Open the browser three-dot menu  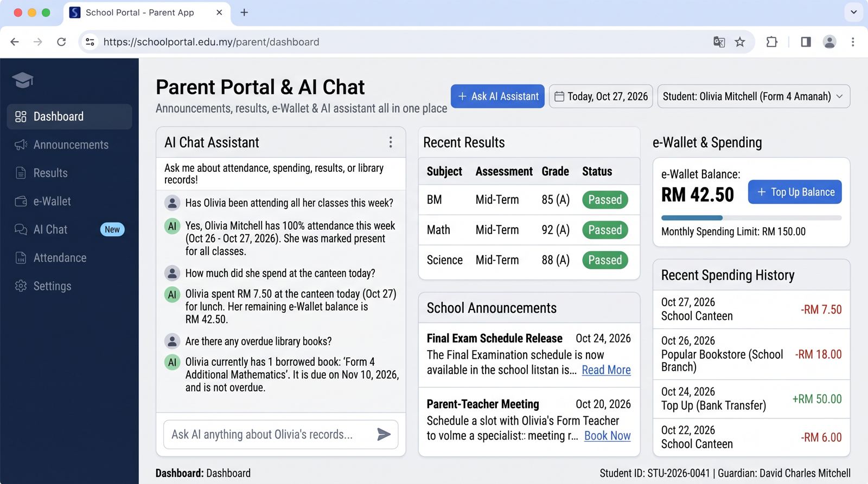tap(853, 42)
